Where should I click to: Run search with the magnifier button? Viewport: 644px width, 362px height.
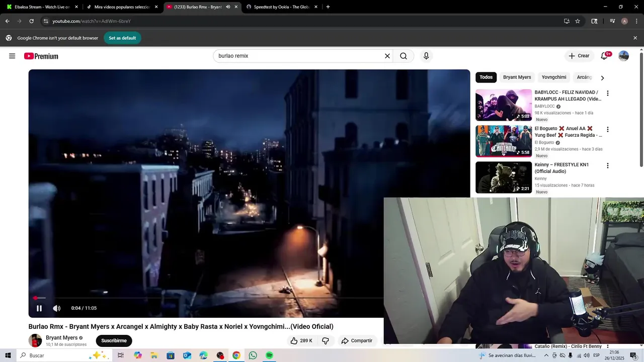(x=404, y=56)
